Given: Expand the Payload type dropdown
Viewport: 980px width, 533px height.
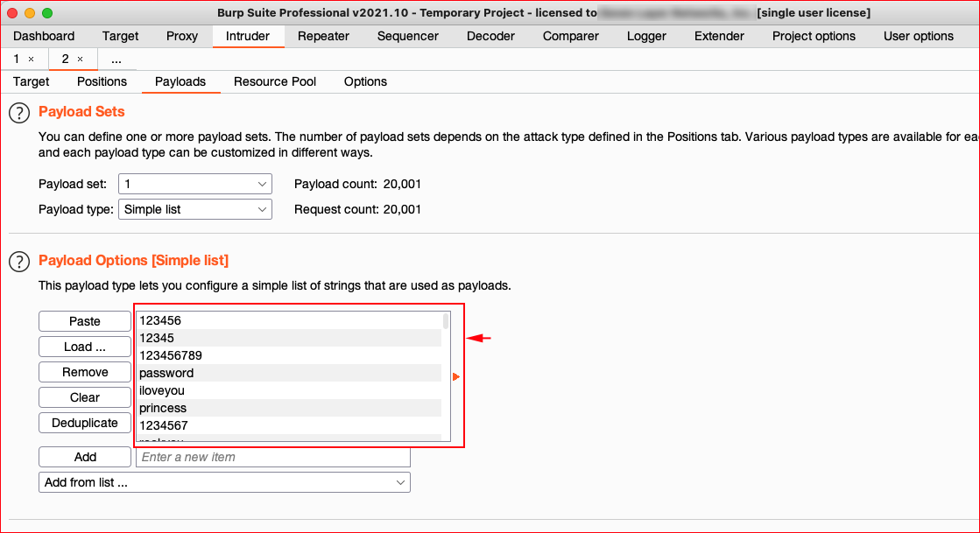Looking at the screenshot, I should tap(195, 209).
